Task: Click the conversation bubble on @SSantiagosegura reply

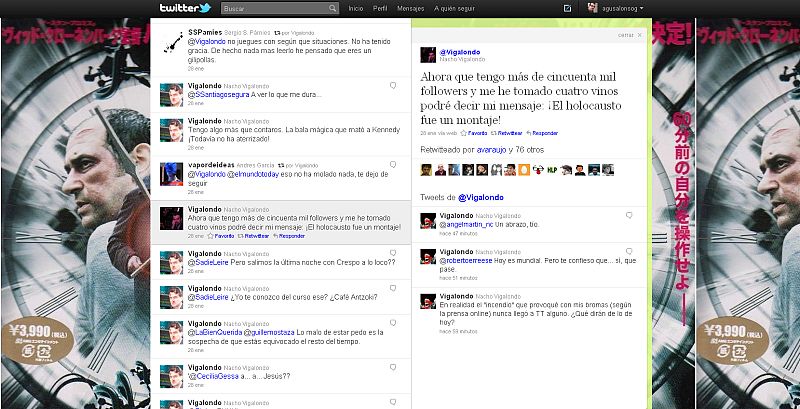Action: (393, 85)
